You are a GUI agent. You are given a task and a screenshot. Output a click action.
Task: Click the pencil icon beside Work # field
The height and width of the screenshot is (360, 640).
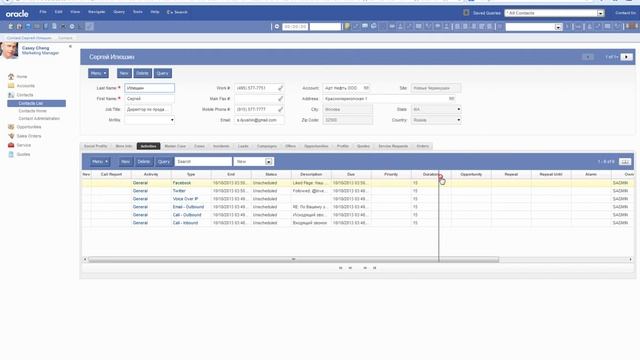tap(280, 88)
